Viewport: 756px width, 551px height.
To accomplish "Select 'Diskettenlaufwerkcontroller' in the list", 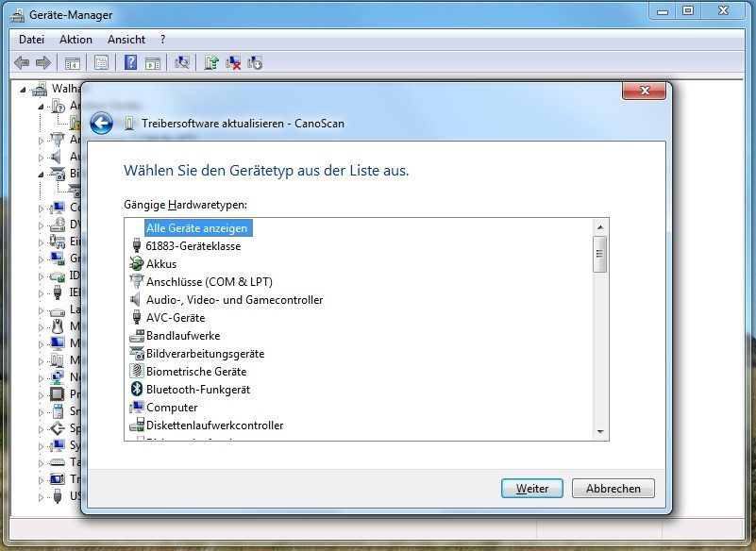I will (214, 426).
